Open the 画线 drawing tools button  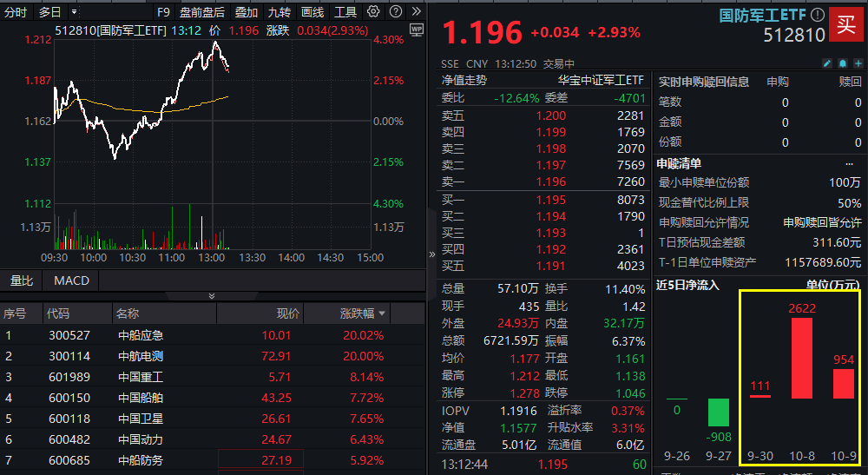tap(312, 12)
